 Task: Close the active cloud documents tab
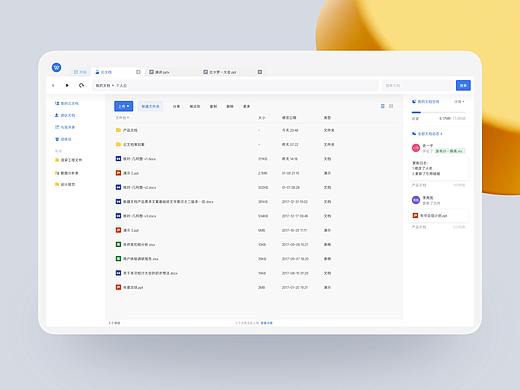pos(138,72)
